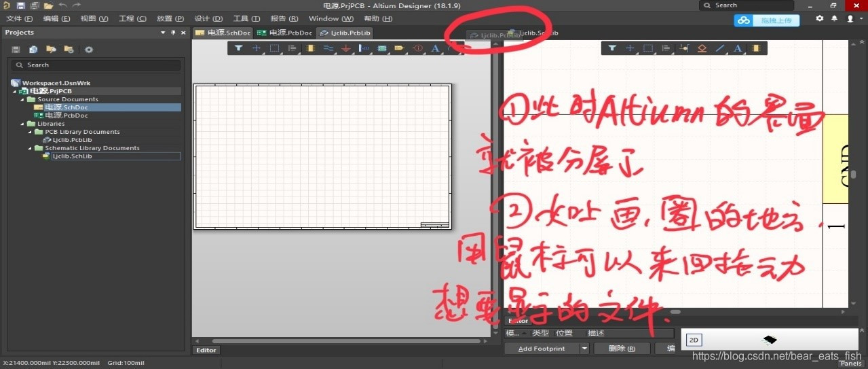Click the text A tool in library toolbar

click(738, 48)
